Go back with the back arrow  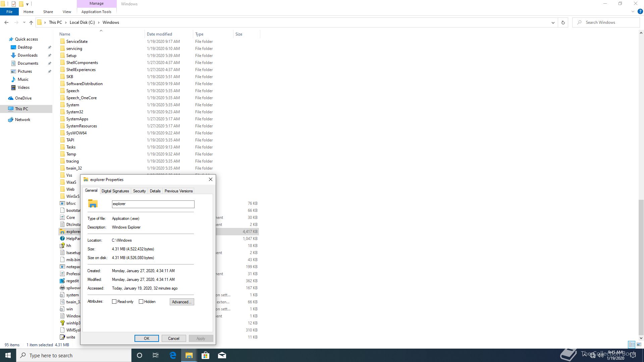[6, 22]
